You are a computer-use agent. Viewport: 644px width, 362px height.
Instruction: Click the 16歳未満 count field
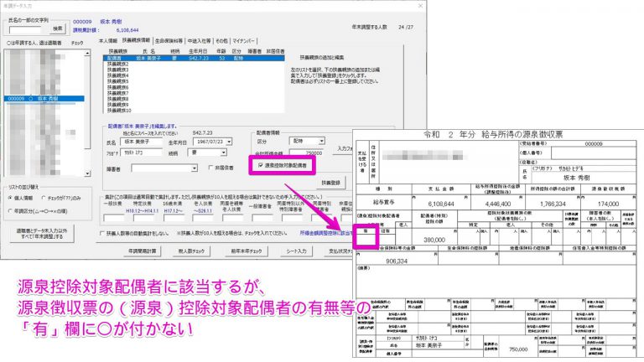(174, 218)
